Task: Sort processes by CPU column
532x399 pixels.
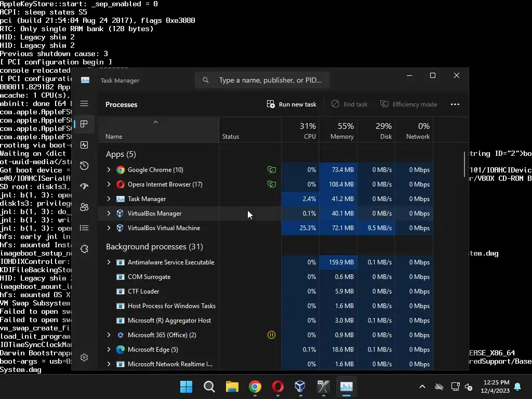Action: tap(300, 130)
